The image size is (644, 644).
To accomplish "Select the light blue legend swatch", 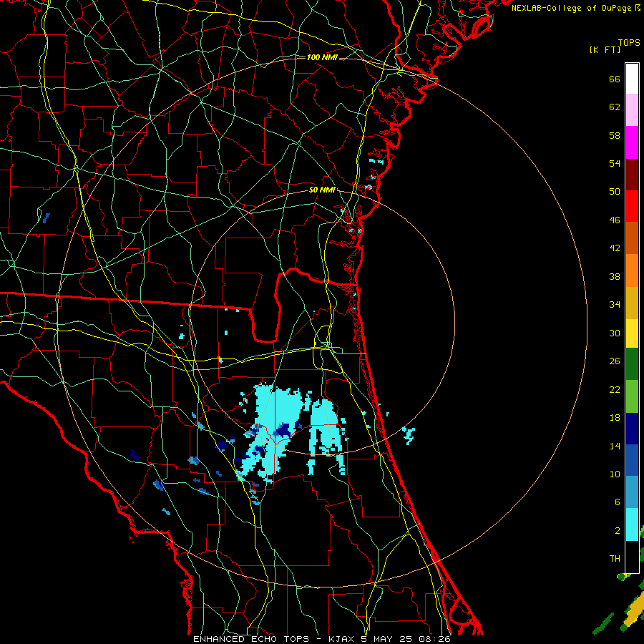I will coord(632,492).
